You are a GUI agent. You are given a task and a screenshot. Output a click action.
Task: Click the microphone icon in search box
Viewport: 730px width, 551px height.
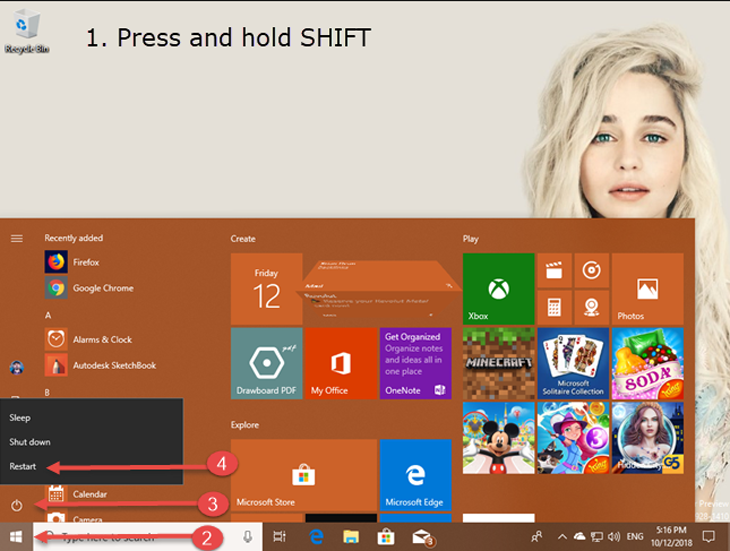click(x=248, y=537)
